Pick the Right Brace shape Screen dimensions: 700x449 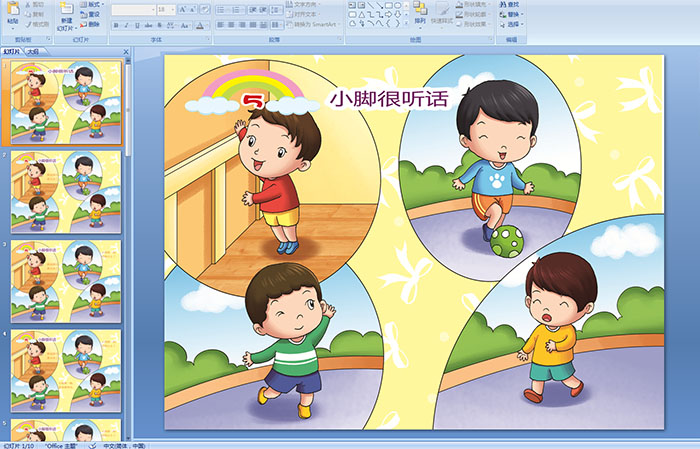pyautogui.click(x=397, y=23)
